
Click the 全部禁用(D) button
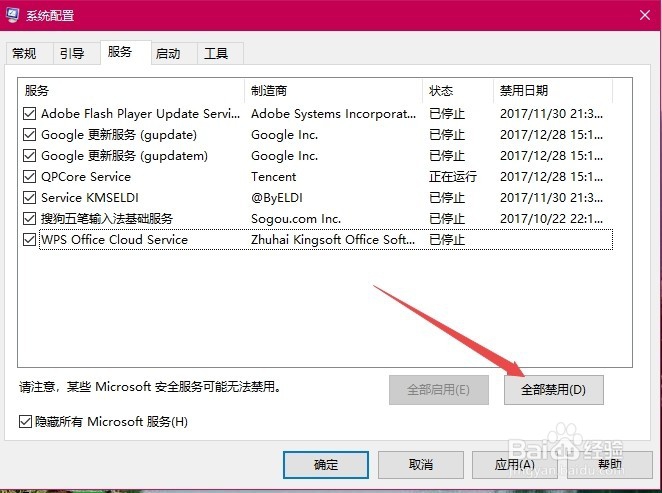pyautogui.click(x=553, y=390)
